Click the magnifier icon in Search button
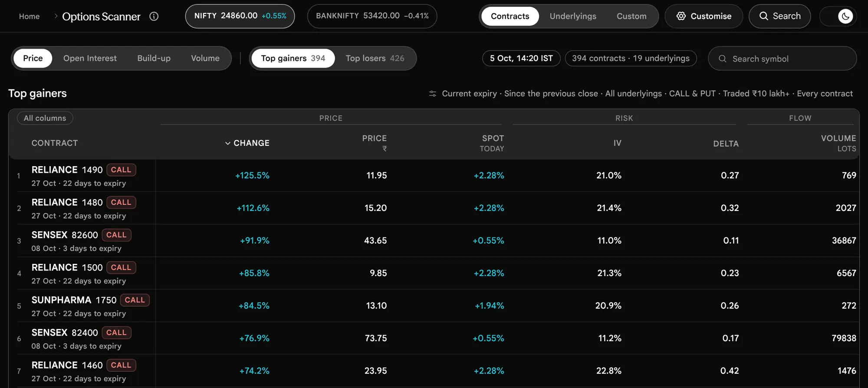 pos(763,16)
